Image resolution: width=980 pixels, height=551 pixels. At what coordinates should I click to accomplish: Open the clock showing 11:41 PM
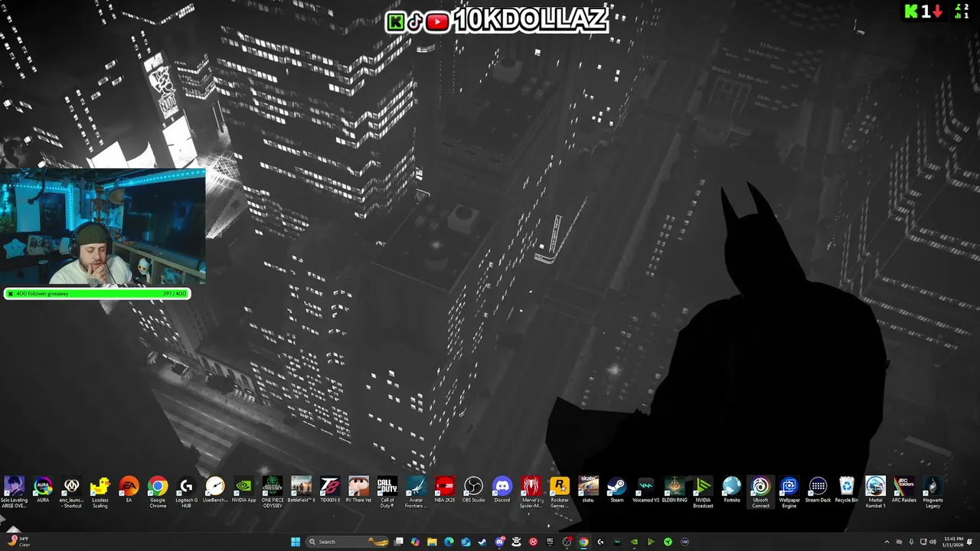click(953, 542)
